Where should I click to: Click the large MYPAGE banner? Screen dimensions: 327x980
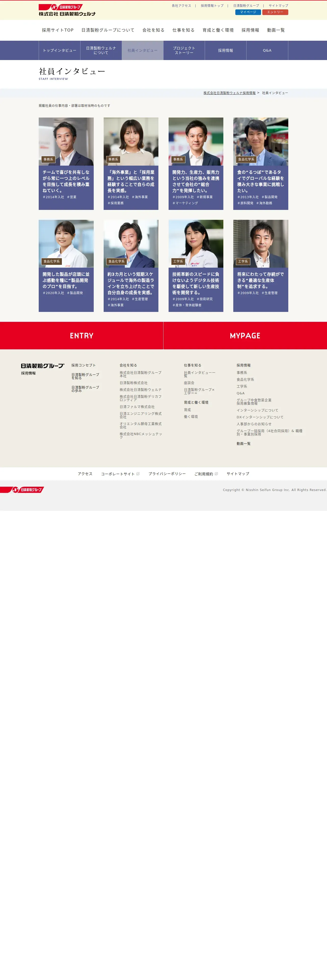(245, 336)
